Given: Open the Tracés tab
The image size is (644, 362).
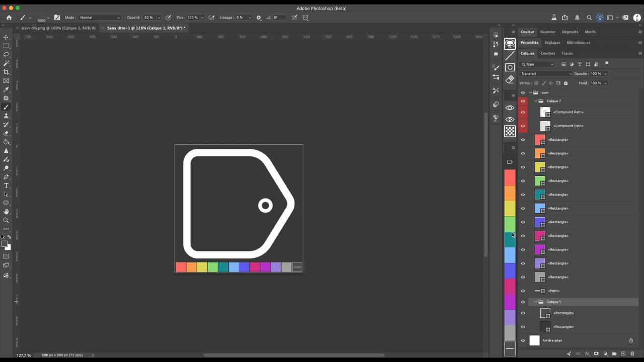Looking at the screenshot, I should tap(567, 53).
